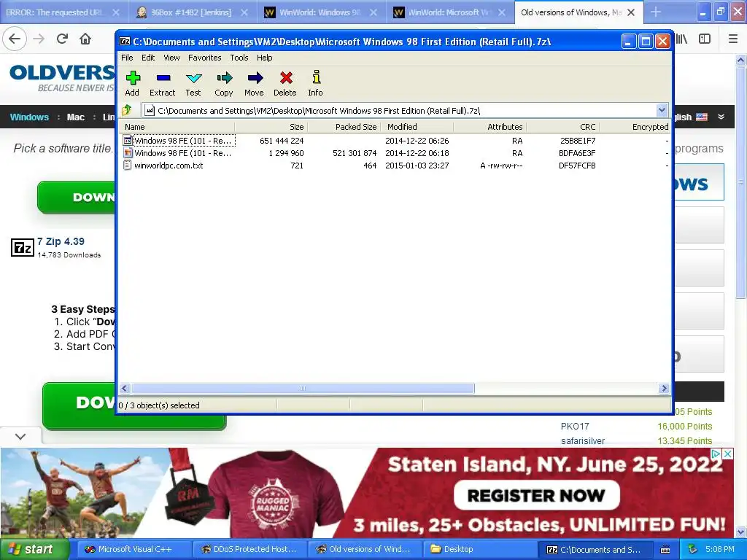Screen dimensions: 747x560
Task: Open the Desktop folder taskbar item
Action: point(481,549)
